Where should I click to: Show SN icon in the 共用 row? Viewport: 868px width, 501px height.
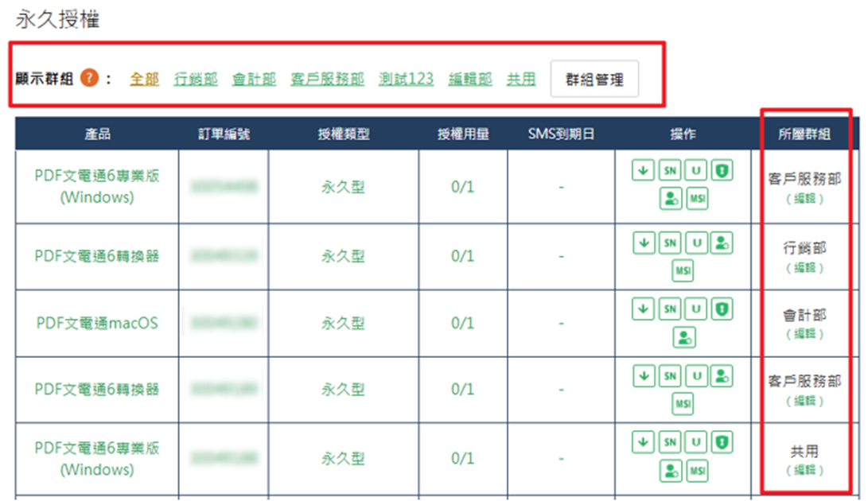coord(670,442)
